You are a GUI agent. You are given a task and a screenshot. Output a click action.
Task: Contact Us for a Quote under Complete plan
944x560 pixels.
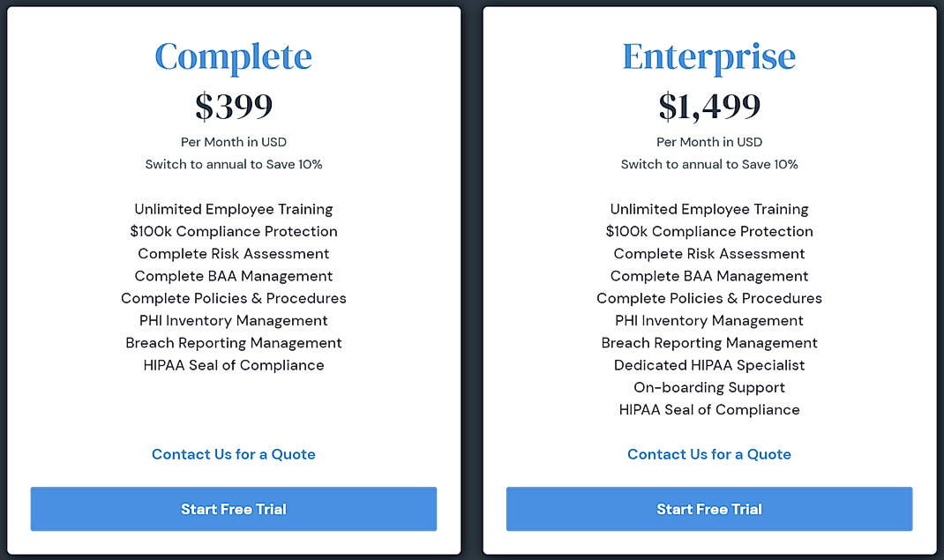click(x=233, y=454)
